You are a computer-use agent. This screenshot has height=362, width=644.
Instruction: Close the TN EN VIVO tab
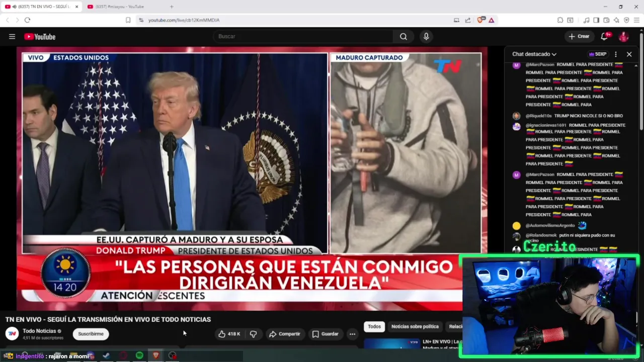(x=76, y=7)
